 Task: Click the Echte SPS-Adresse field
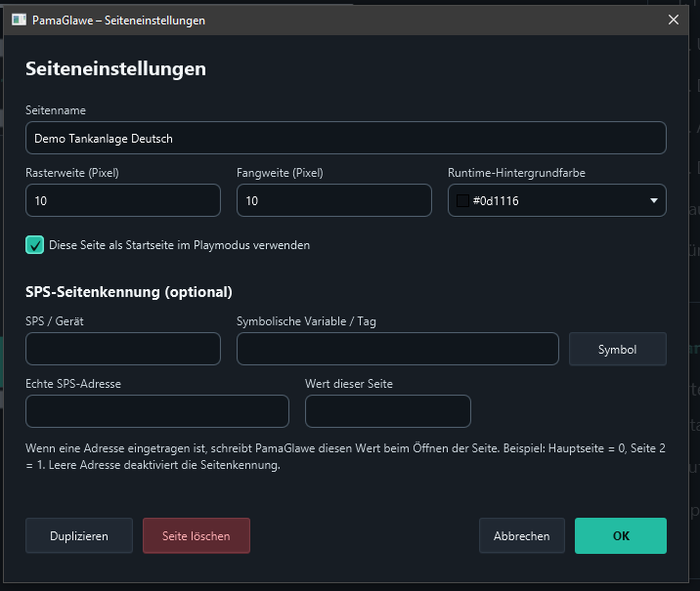click(x=157, y=411)
